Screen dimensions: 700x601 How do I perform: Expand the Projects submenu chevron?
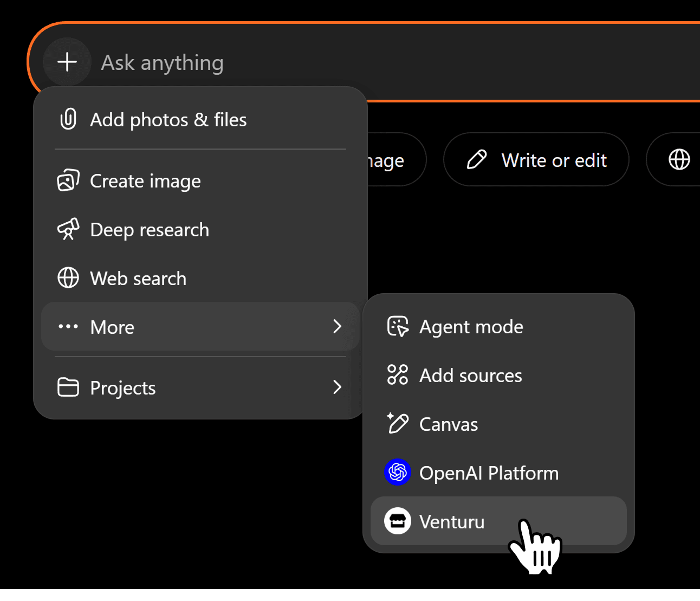tap(338, 387)
